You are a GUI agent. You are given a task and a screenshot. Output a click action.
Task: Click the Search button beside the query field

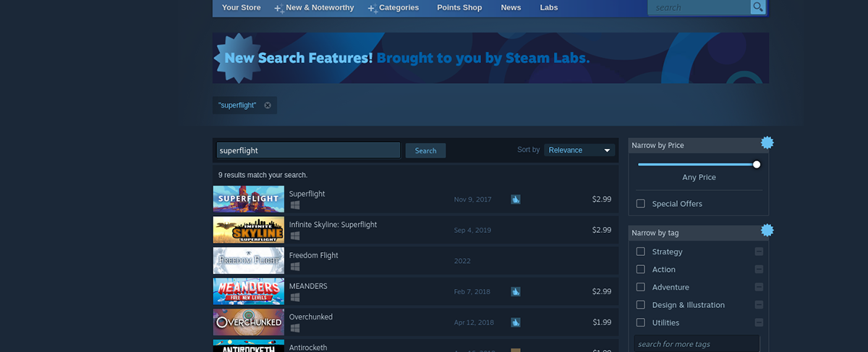[425, 150]
